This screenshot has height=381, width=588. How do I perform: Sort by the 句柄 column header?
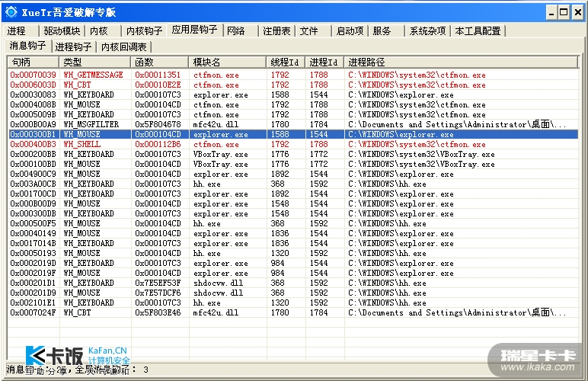pos(33,62)
